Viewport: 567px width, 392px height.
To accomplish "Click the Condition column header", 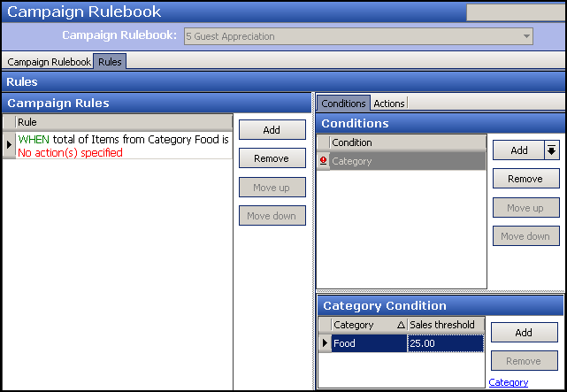I will coord(408,142).
